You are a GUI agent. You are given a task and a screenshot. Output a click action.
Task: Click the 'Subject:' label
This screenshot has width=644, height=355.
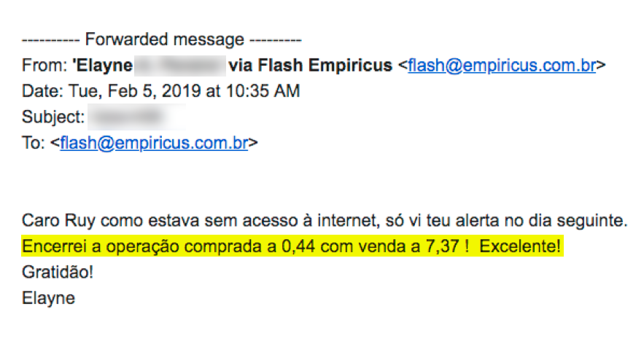pos(53,117)
